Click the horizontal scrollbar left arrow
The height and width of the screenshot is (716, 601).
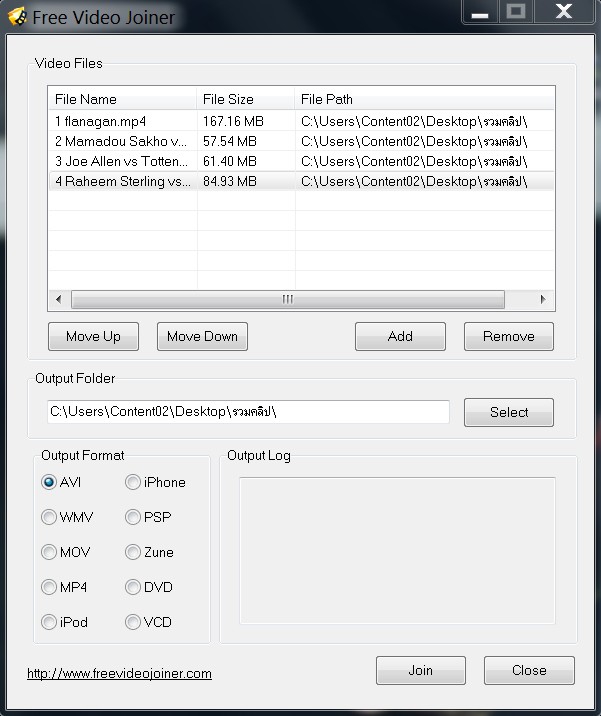(x=58, y=300)
